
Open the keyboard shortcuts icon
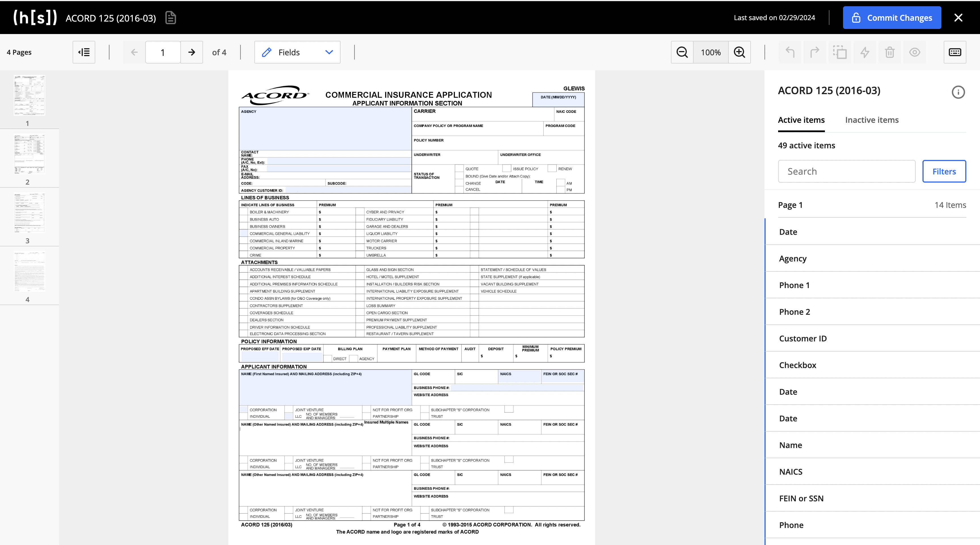click(x=954, y=52)
